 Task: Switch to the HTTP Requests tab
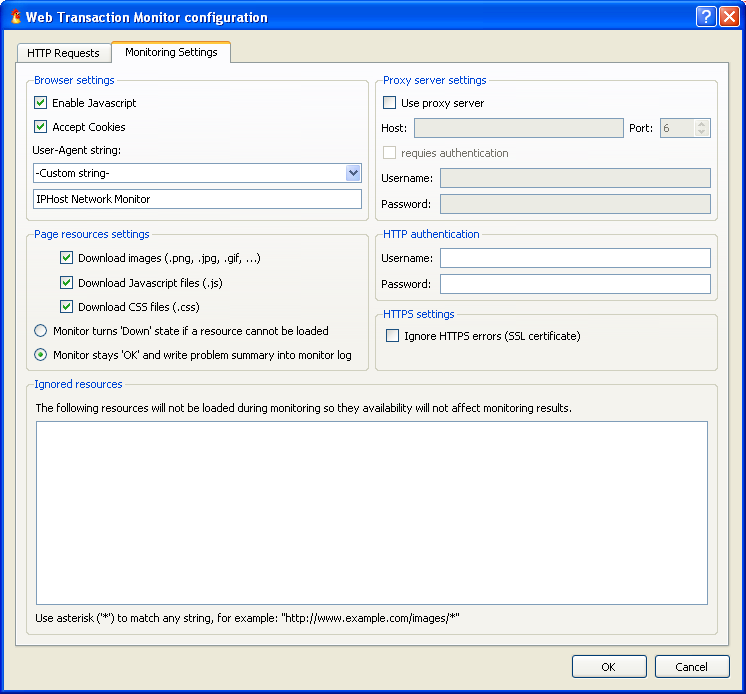click(63, 53)
